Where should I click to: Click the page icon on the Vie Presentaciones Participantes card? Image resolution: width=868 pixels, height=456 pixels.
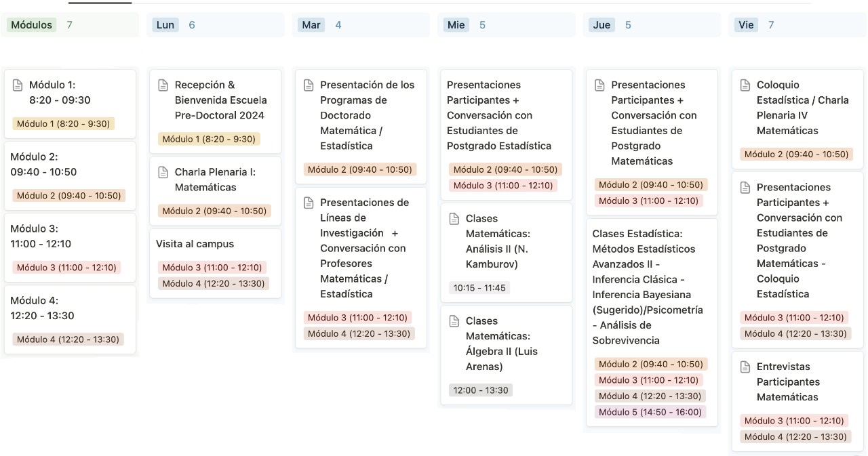745,187
